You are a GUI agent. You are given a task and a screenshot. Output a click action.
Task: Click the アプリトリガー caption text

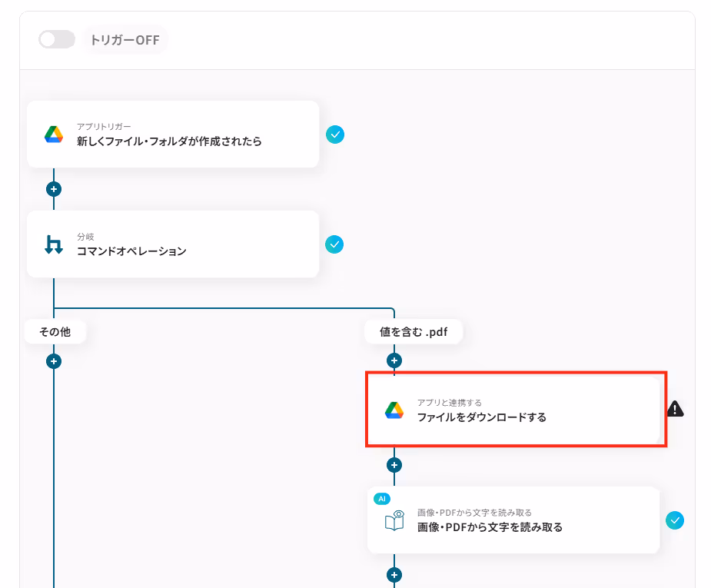104,127
